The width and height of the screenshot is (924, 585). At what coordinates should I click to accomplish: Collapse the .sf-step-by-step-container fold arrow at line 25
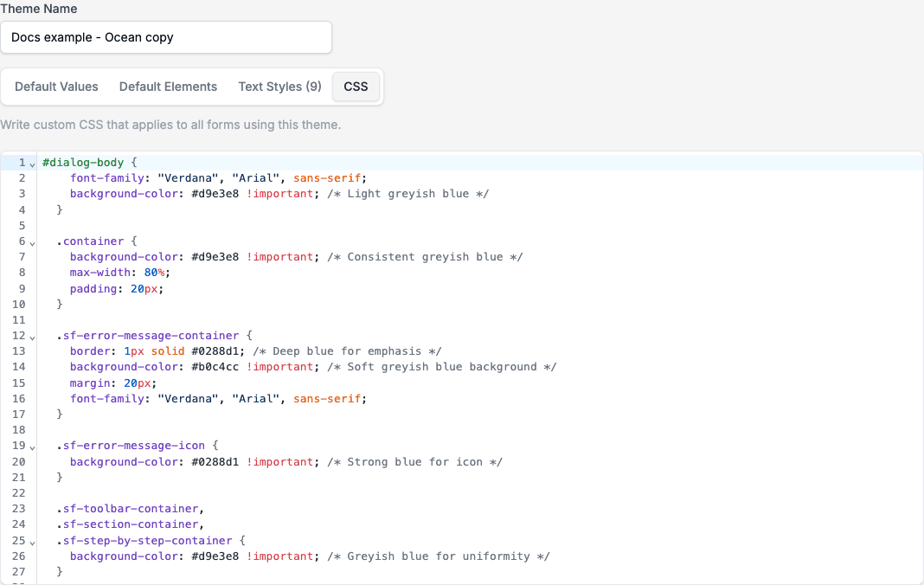(x=32, y=543)
